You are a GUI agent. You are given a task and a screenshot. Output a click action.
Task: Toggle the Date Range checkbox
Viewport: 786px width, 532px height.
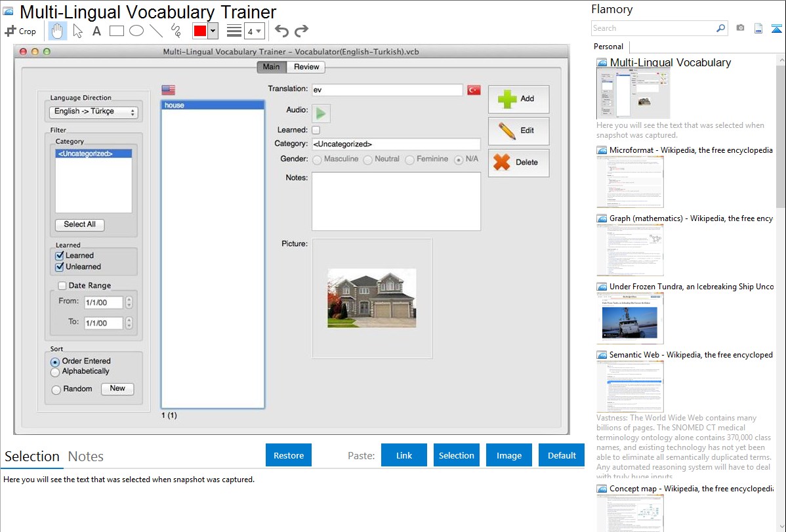[62, 285]
